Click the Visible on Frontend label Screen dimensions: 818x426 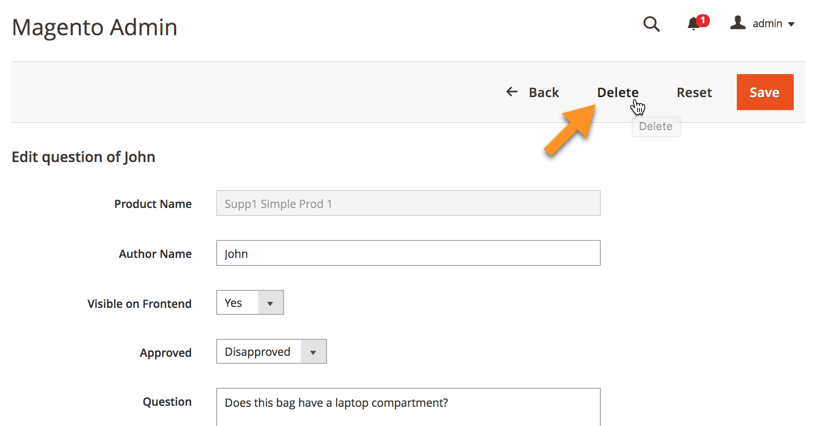[139, 304]
